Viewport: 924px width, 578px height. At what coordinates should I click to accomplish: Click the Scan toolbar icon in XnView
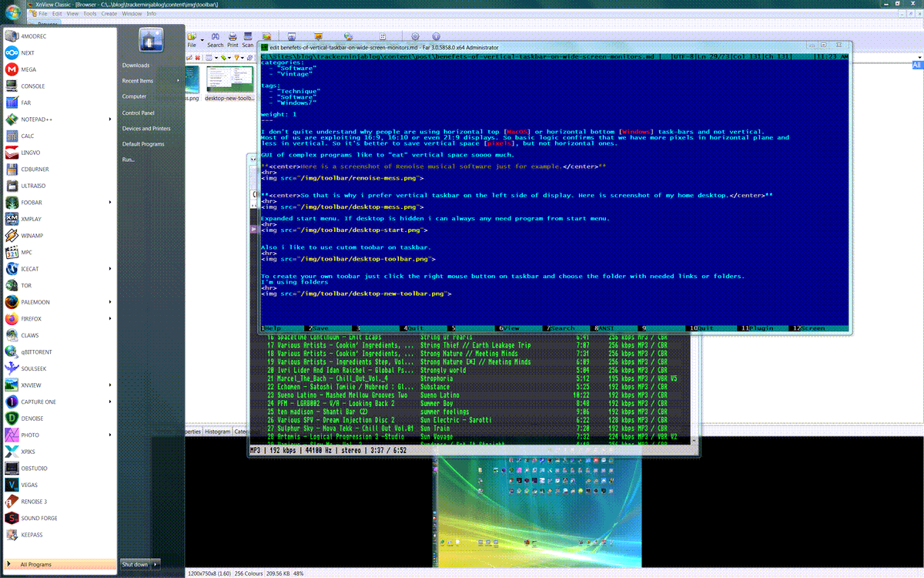click(248, 40)
